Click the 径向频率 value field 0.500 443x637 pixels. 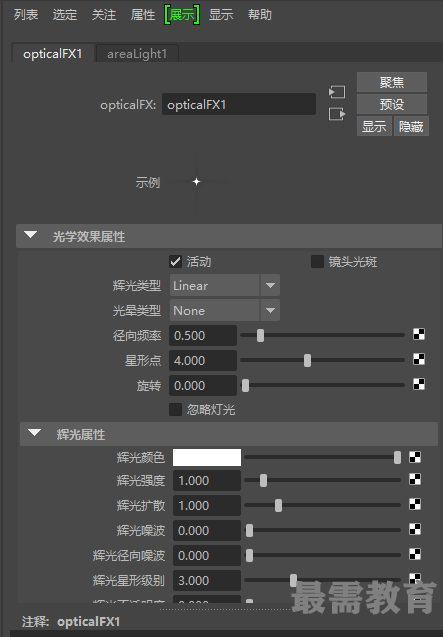[x=203, y=336]
